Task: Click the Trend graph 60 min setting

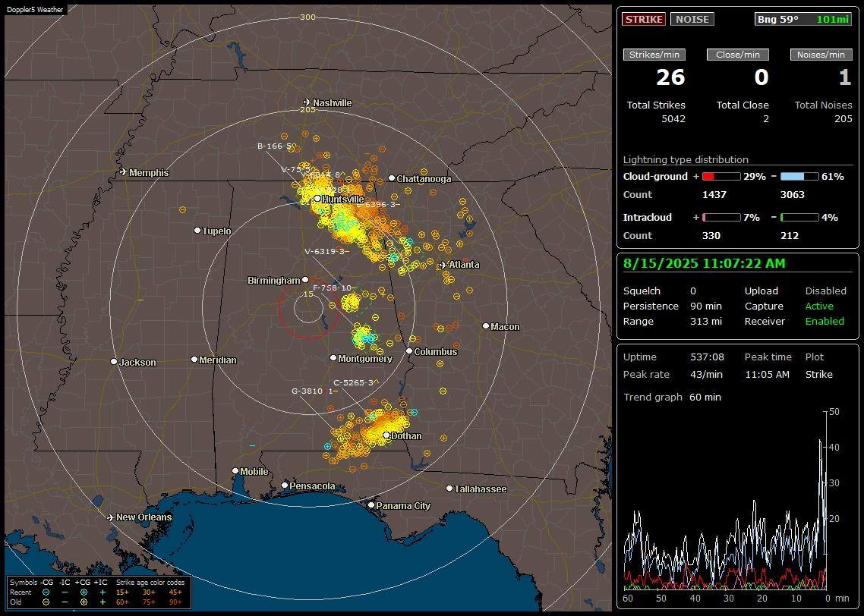Action: click(705, 398)
